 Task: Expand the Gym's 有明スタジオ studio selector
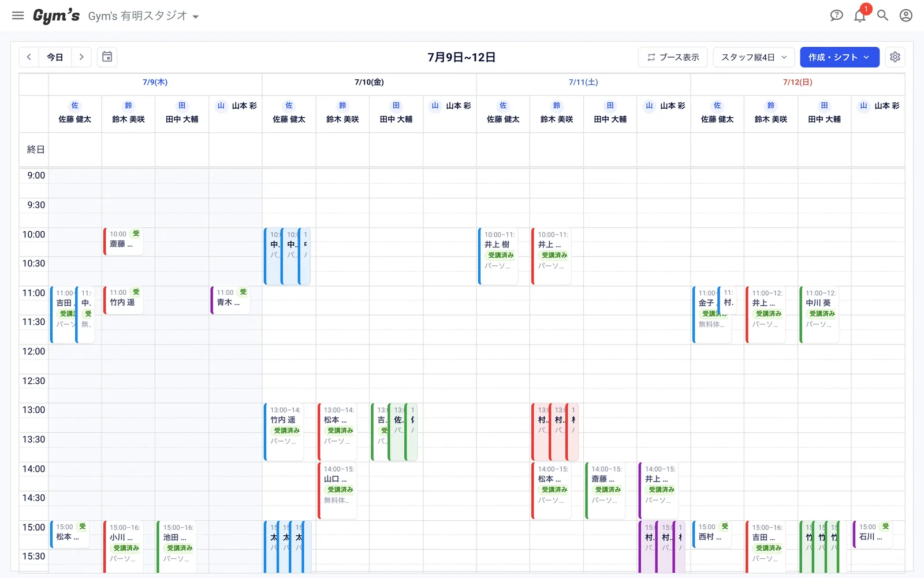coord(144,16)
